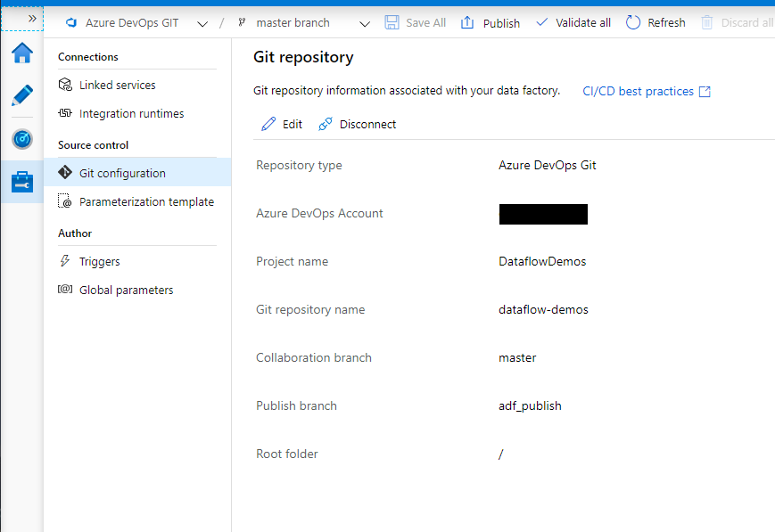
Task: Click the Publish branch label
Action: click(x=296, y=405)
